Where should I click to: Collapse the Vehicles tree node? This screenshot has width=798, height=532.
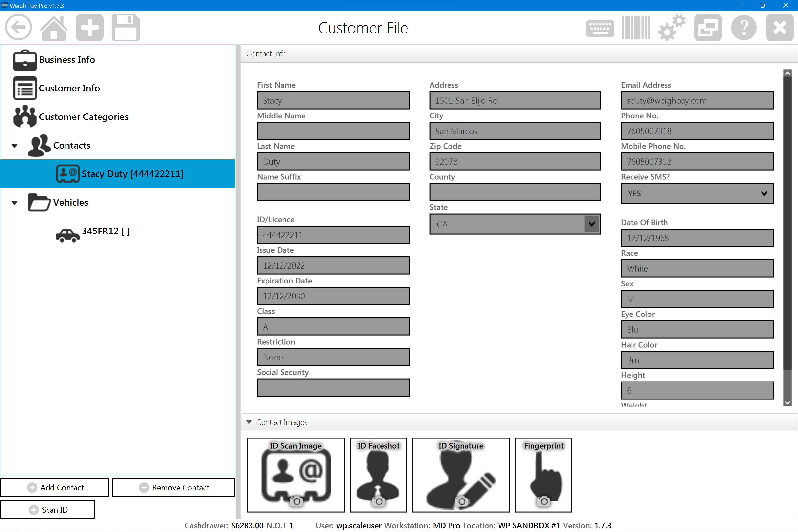(x=15, y=203)
